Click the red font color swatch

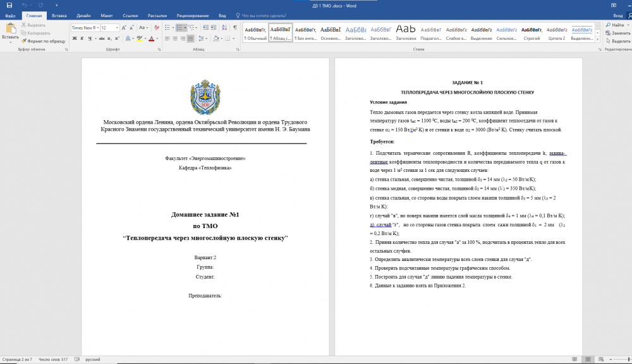pyautogui.click(x=150, y=39)
